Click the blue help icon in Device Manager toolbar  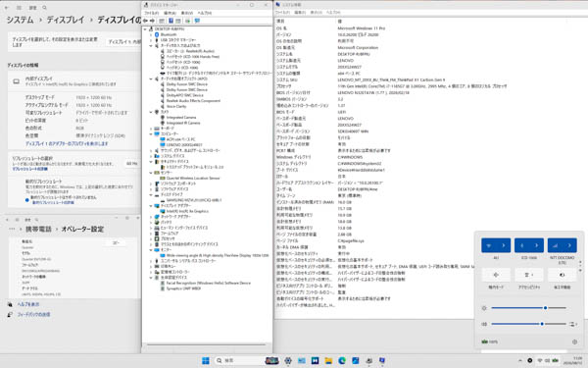pyautogui.click(x=171, y=21)
